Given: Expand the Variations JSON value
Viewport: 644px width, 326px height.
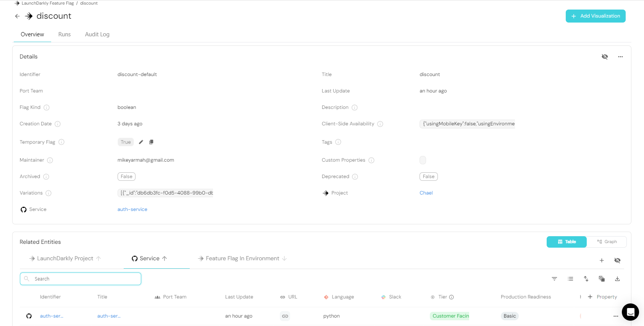Looking at the screenshot, I should [165, 193].
